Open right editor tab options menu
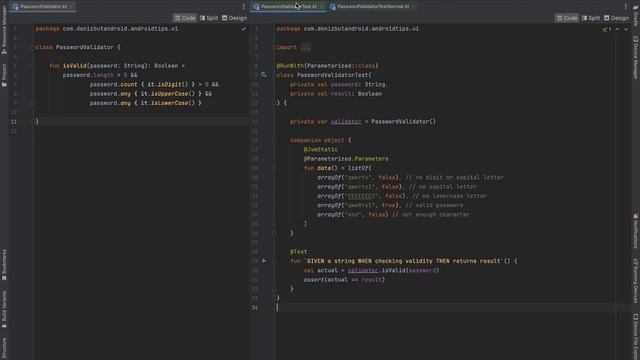This screenshot has height=360, width=640. (x=625, y=6)
